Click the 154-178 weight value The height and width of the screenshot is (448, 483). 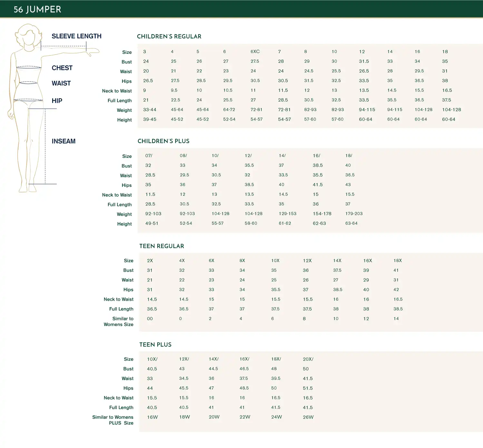pyautogui.click(x=322, y=214)
